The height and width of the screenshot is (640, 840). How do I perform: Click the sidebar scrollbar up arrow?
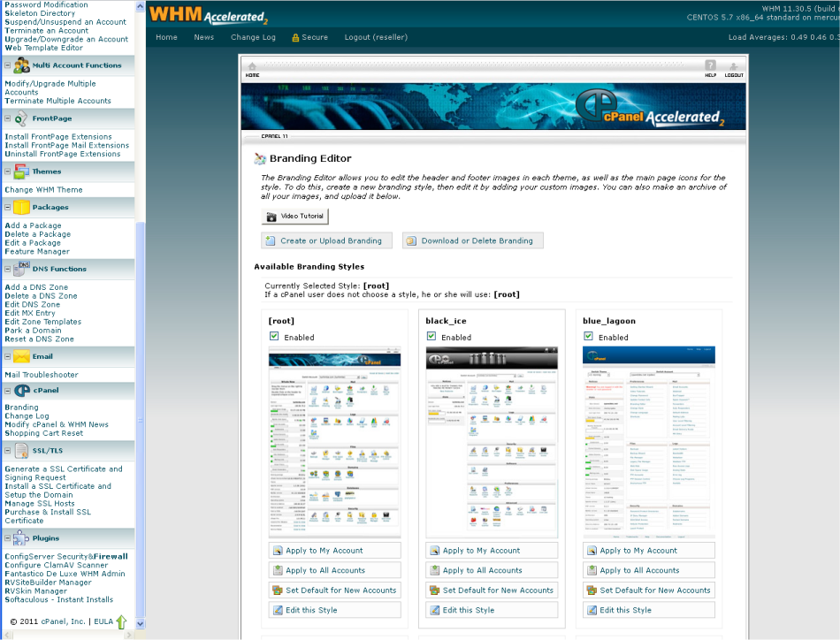(x=141, y=6)
